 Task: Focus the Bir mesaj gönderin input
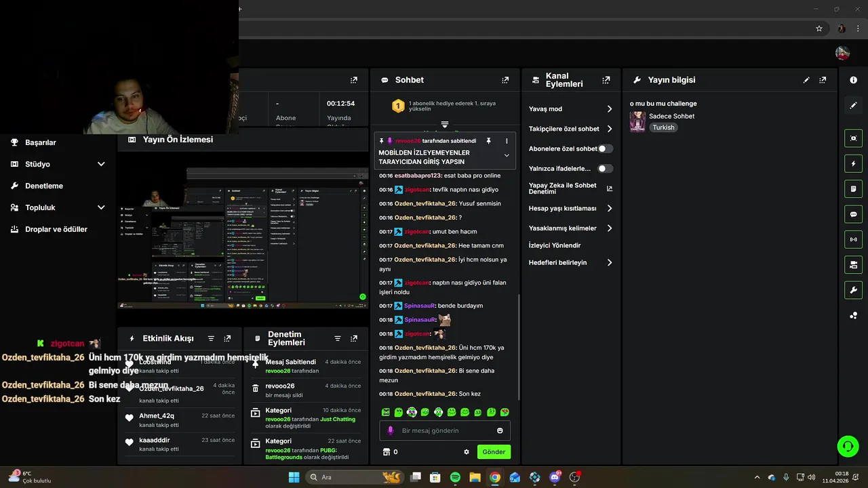click(x=445, y=430)
